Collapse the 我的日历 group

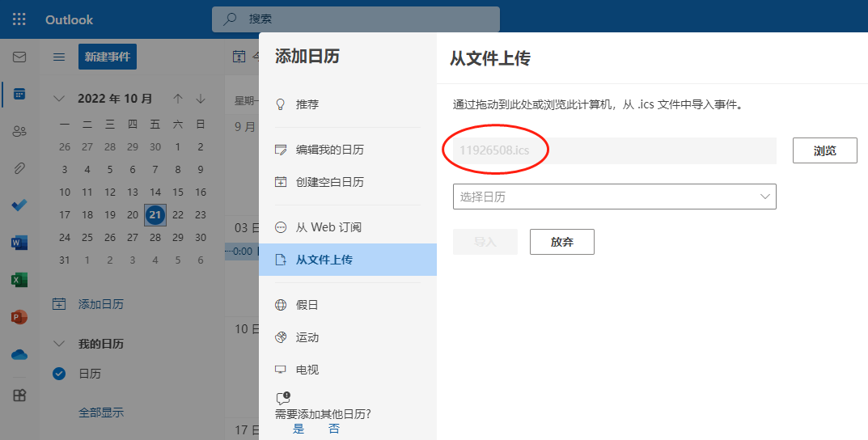coord(59,344)
